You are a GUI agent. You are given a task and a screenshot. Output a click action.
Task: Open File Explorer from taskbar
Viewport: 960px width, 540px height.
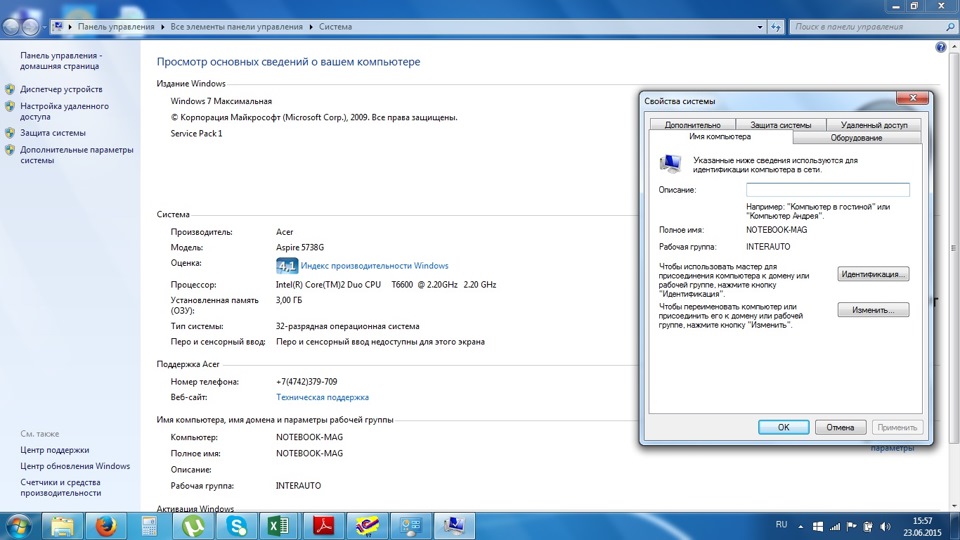(62, 527)
